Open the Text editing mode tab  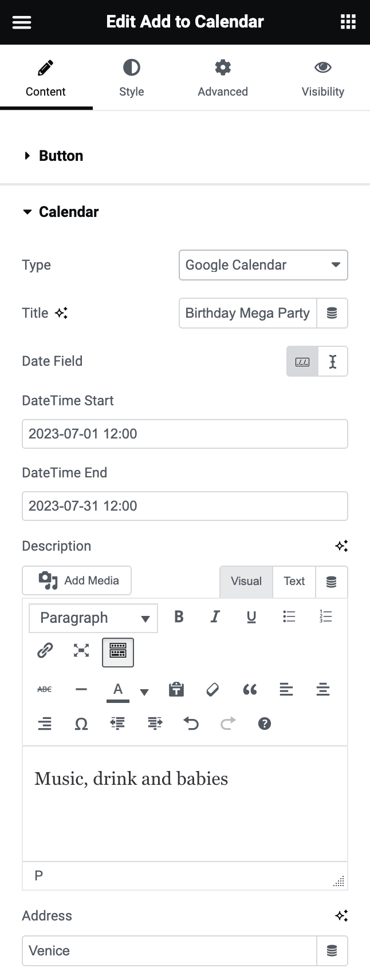(294, 581)
